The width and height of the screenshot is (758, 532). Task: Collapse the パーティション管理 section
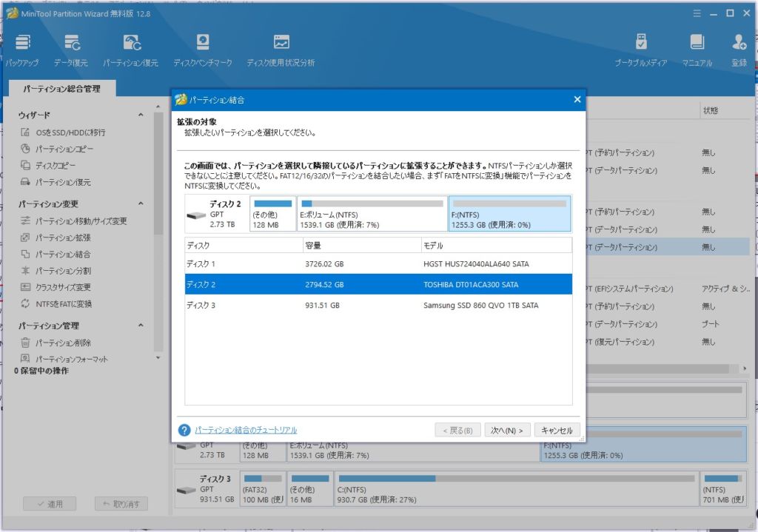(x=141, y=326)
